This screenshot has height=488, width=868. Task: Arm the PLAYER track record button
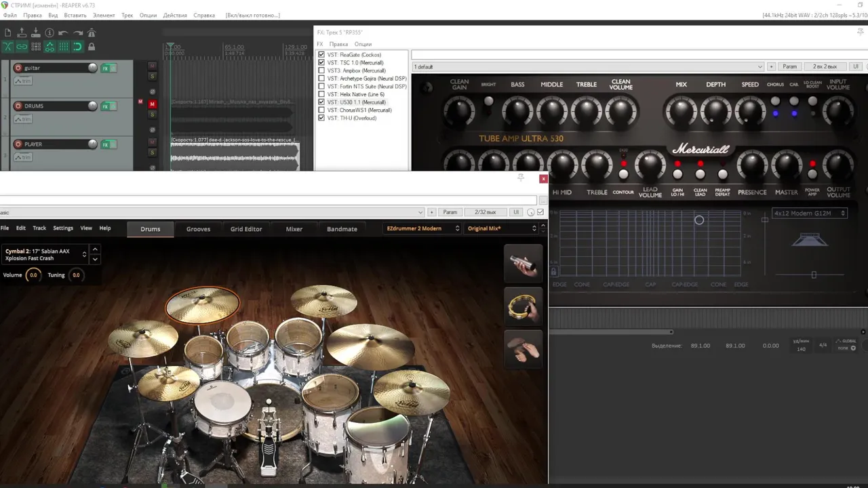[17, 144]
